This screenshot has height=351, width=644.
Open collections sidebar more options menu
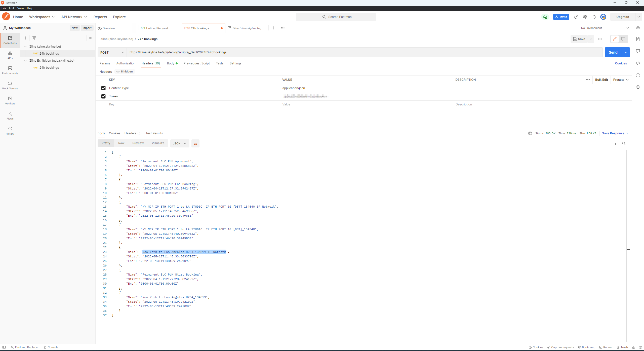(91, 38)
